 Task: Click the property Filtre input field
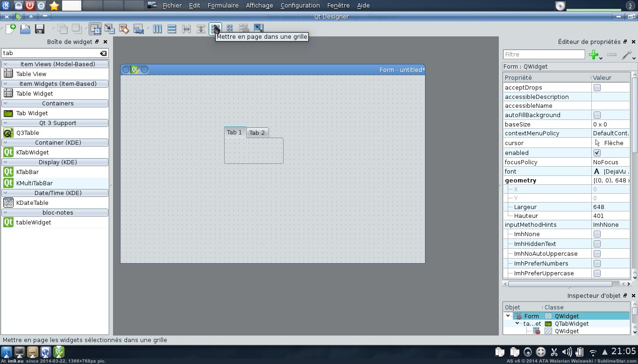click(544, 55)
